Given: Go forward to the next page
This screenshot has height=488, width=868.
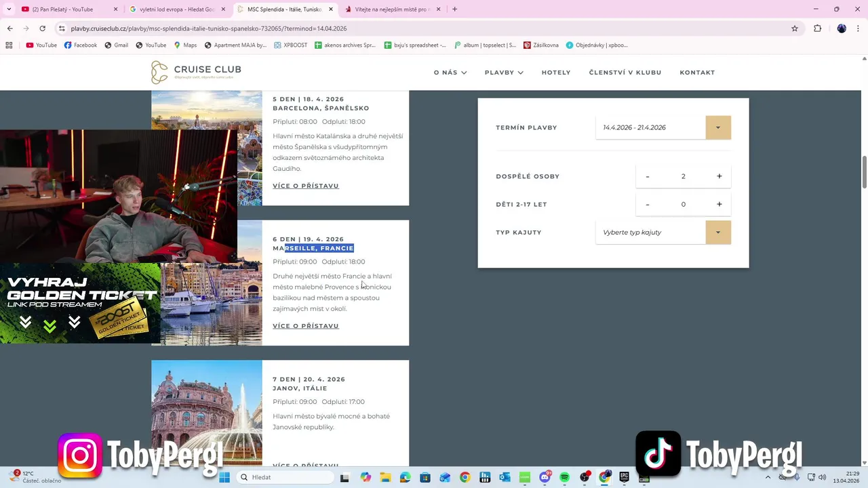Looking at the screenshot, I should (x=26, y=28).
